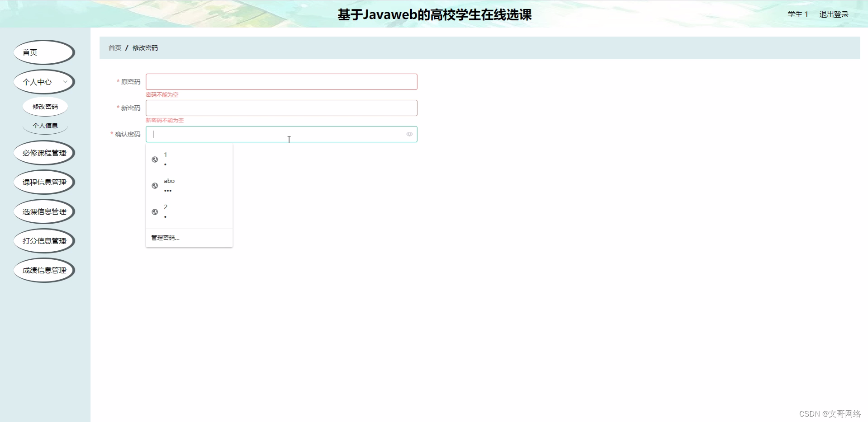Open 必修课程管理 in the sidebar
The height and width of the screenshot is (422, 868).
[x=44, y=152]
